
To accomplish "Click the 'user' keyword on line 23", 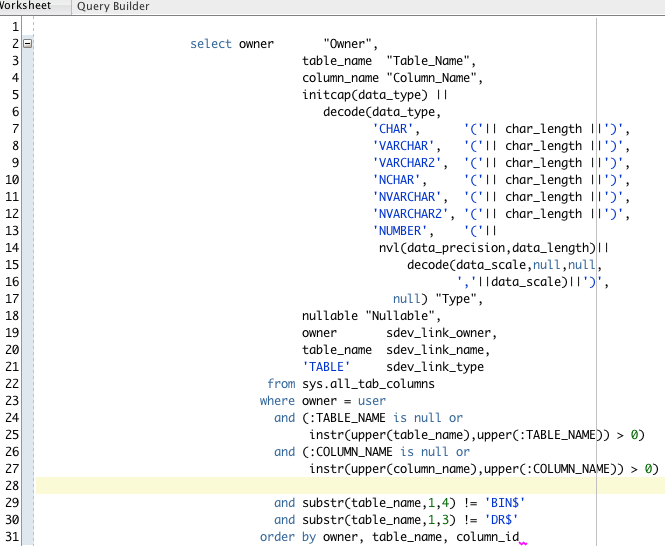I will 372,400.
